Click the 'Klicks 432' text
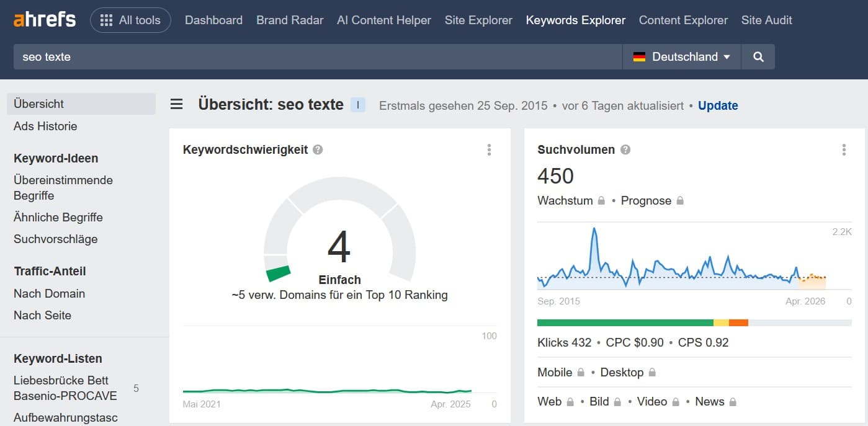Screen dimensions: 868x426 click(565, 342)
